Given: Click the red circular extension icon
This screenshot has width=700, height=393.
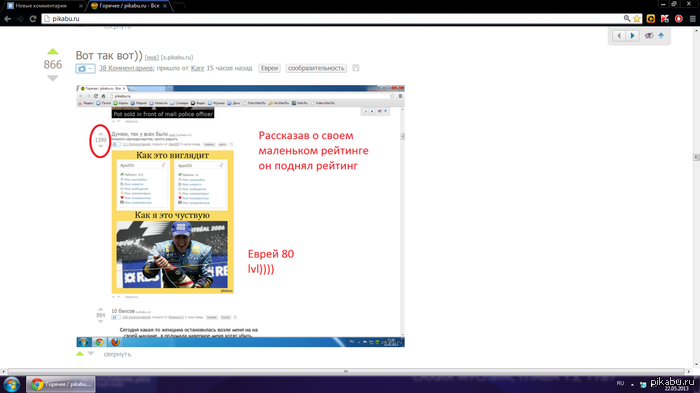Looking at the screenshot, I should click(x=679, y=19).
